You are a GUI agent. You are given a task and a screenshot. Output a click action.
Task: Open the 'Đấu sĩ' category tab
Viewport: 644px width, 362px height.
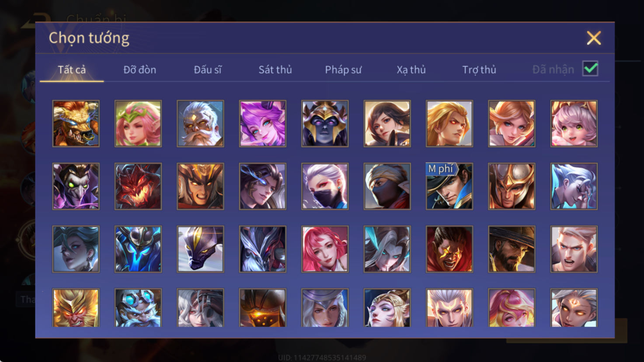(208, 69)
